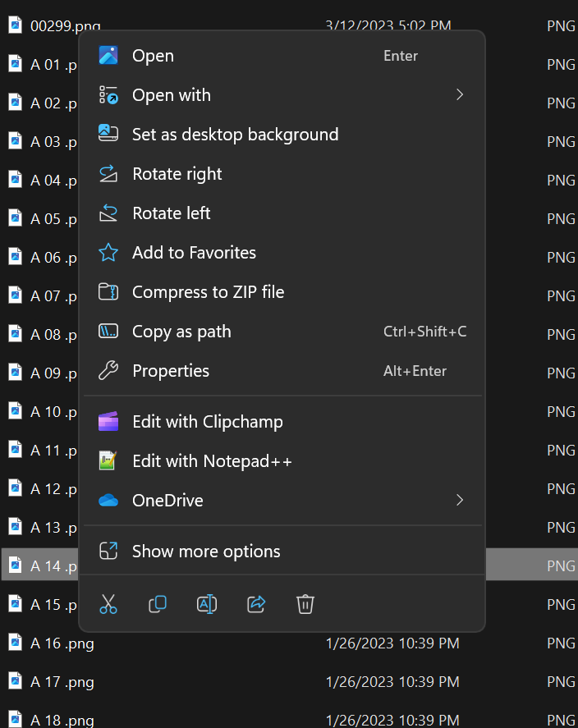Image resolution: width=578 pixels, height=728 pixels.
Task: Click the Rotate right icon
Action: 108,173
